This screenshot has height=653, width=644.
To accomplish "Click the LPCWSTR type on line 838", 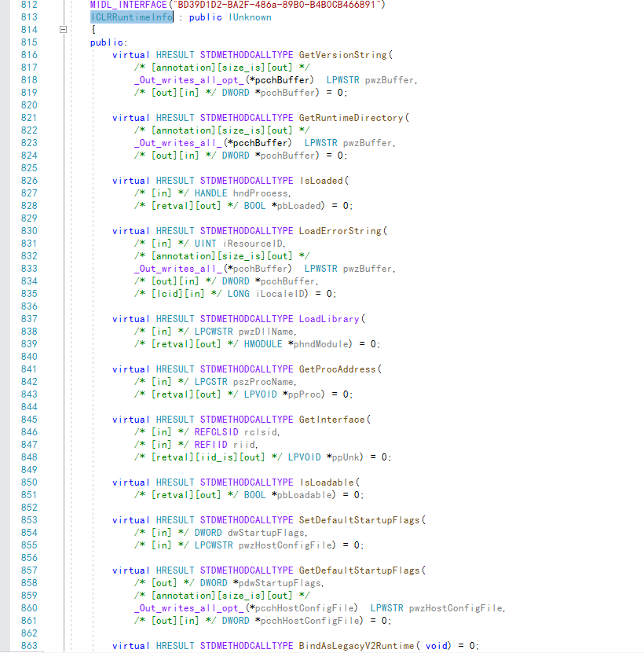I will [214, 332].
